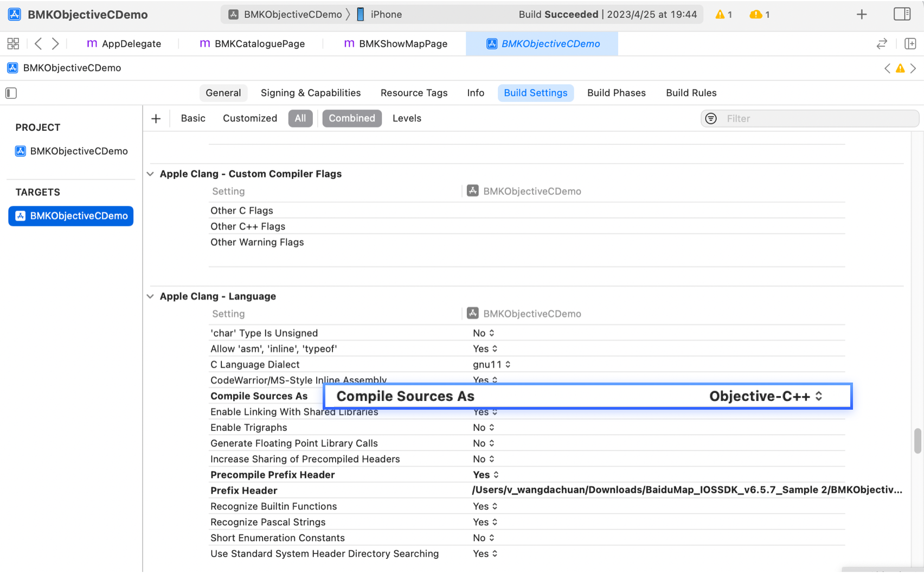Click the add editor split icon
This screenshot has width=924, height=573.
pos(910,43)
